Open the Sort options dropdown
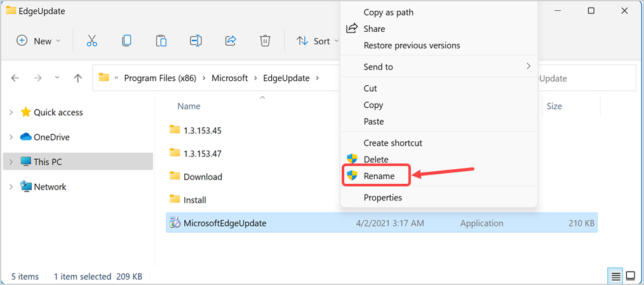This screenshot has width=644, height=285. coord(318,41)
